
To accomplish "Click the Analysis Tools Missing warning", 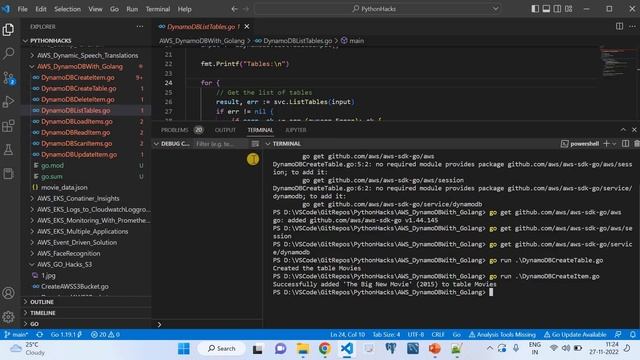I will 502,334.
